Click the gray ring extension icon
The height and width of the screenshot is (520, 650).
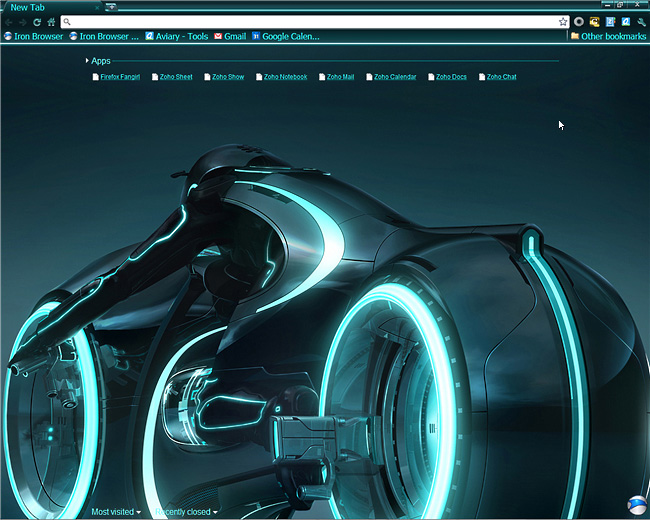pyautogui.click(x=579, y=22)
